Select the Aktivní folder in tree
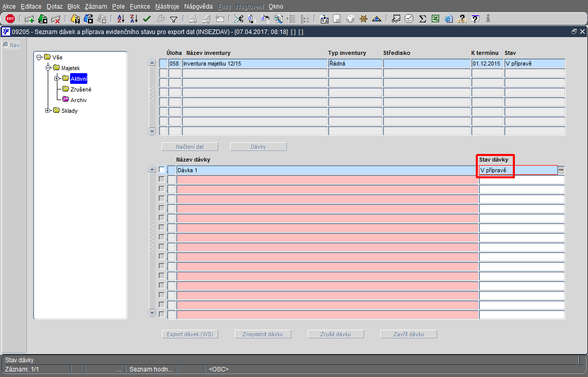This screenshot has height=377, width=588. tap(78, 79)
